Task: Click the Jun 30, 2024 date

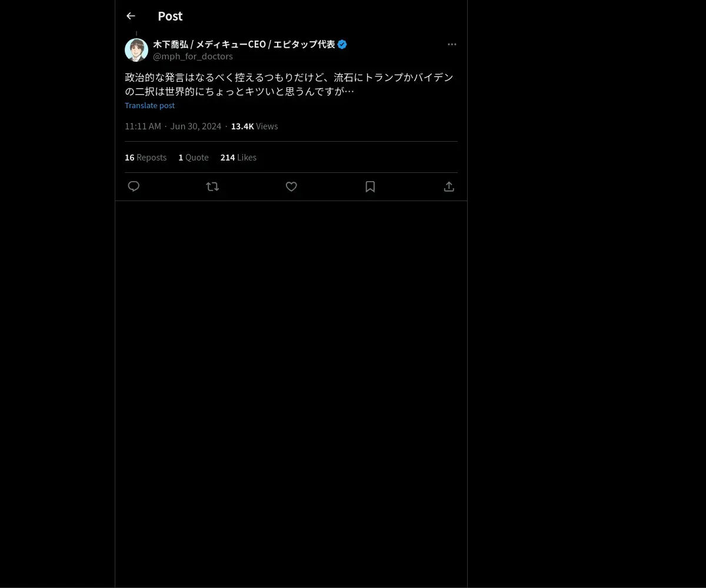Action: (x=196, y=126)
